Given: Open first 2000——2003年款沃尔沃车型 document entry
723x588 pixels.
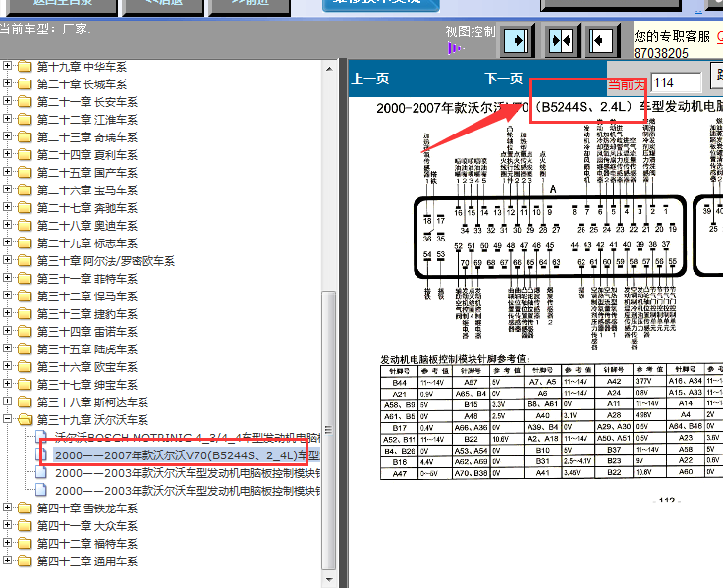Looking at the screenshot, I should [x=188, y=473].
